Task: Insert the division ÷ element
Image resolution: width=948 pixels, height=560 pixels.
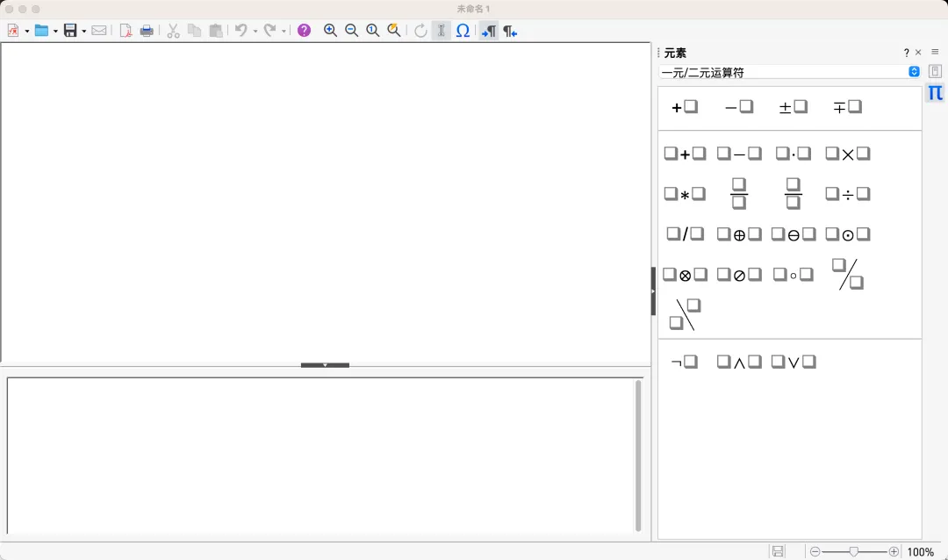Action: tap(848, 193)
